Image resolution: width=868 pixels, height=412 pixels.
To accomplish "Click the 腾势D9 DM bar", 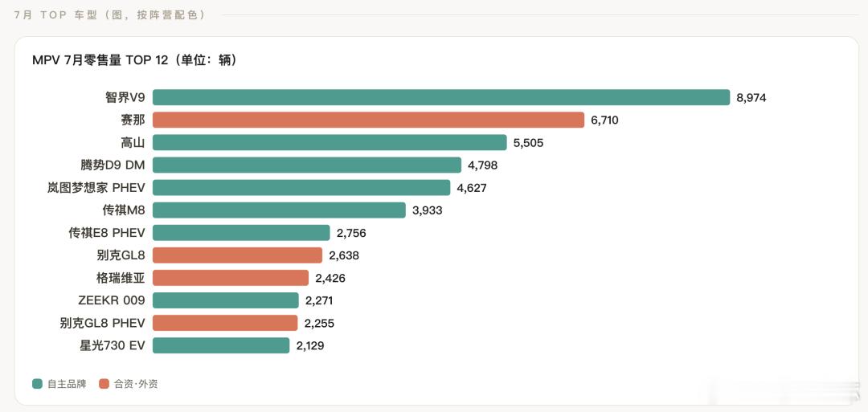I will tap(307, 165).
